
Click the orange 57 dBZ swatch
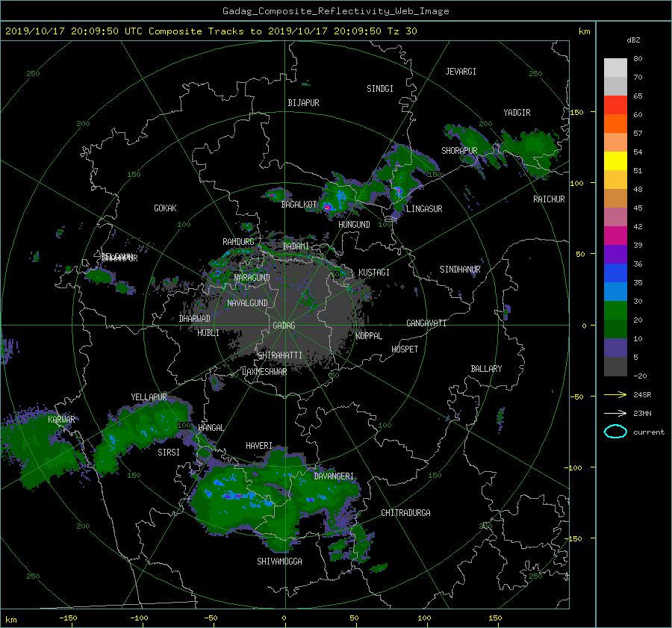[x=615, y=124]
